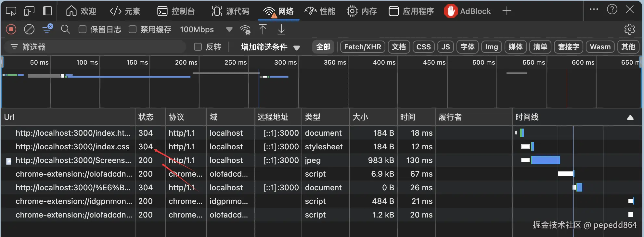Toggle sort arrow on 时间线 column
Viewport: 644px width, 237px height.
coord(630,118)
